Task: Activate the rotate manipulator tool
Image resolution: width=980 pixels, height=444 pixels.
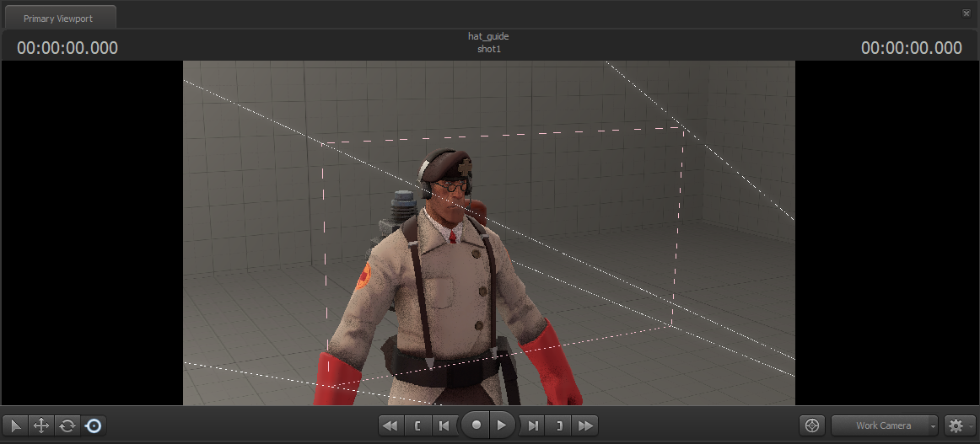Action: [x=67, y=426]
